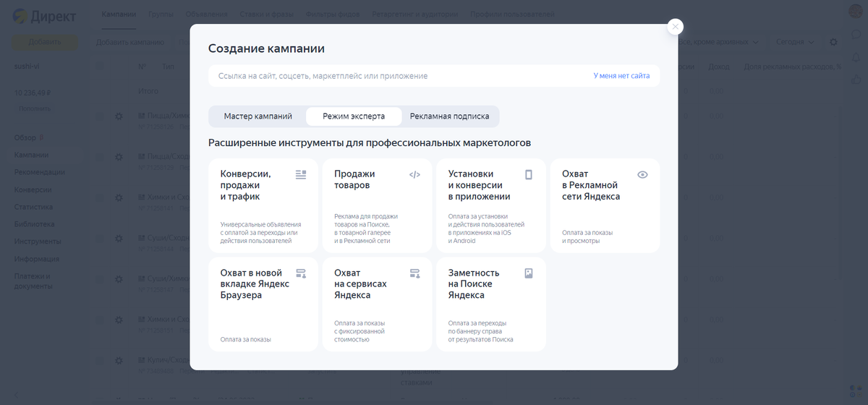Open Инструменты in left sidebar
This screenshot has width=868, height=405.
[x=38, y=242]
